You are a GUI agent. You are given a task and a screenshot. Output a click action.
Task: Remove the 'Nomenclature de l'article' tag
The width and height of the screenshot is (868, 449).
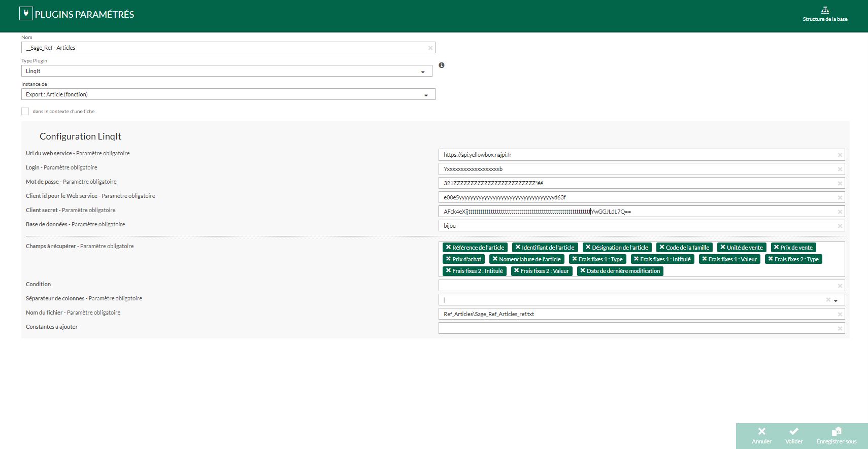pyautogui.click(x=495, y=259)
